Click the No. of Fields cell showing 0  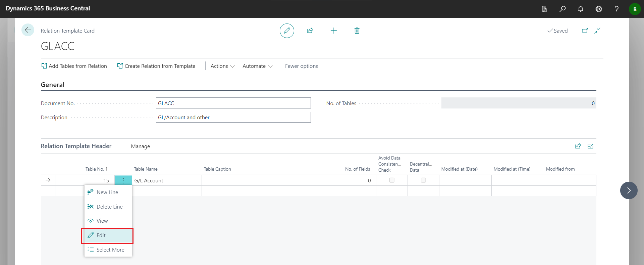pyautogui.click(x=350, y=180)
